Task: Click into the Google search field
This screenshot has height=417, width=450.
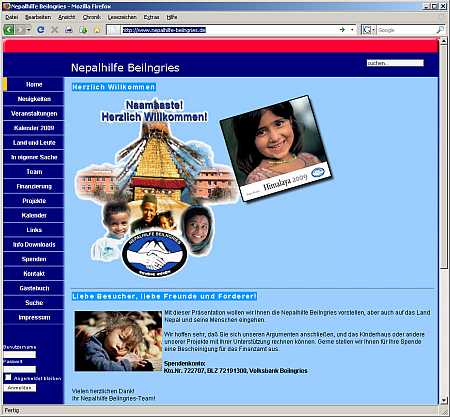Action: [x=406, y=30]
